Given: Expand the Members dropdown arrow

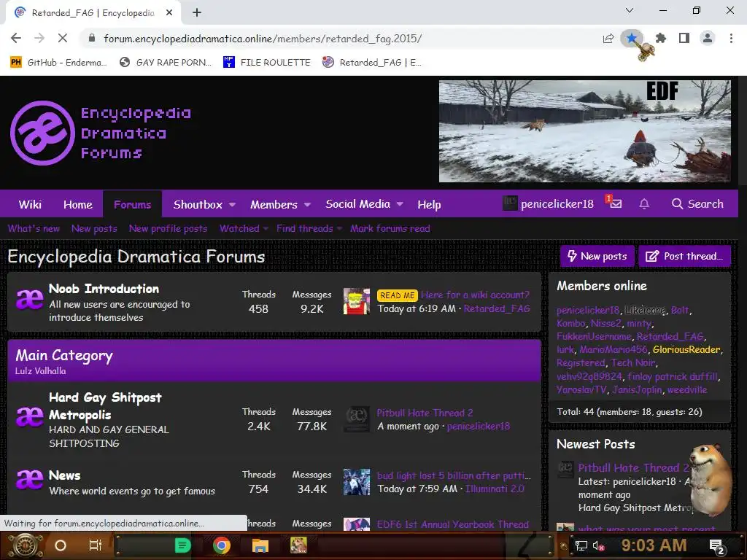Looking at the screenshot, I should pyautogui.click(x=307, y=204).
